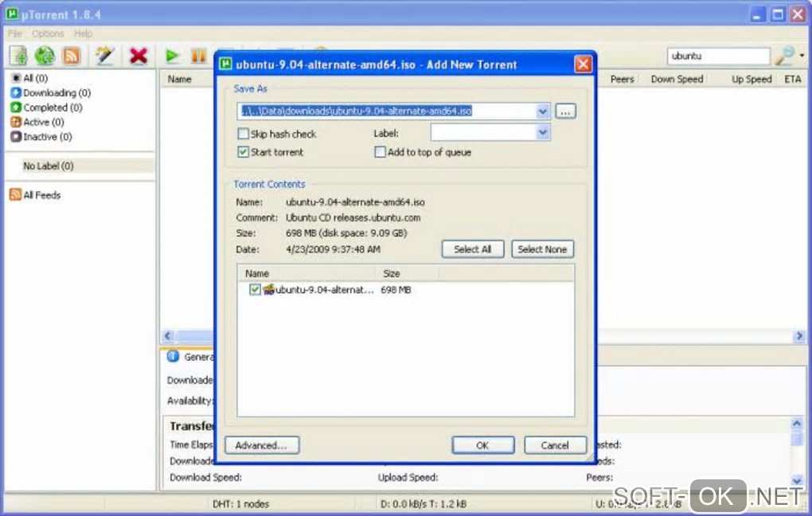
Task: Open All Feeds in the sidebar
Action: pos(35,195)
